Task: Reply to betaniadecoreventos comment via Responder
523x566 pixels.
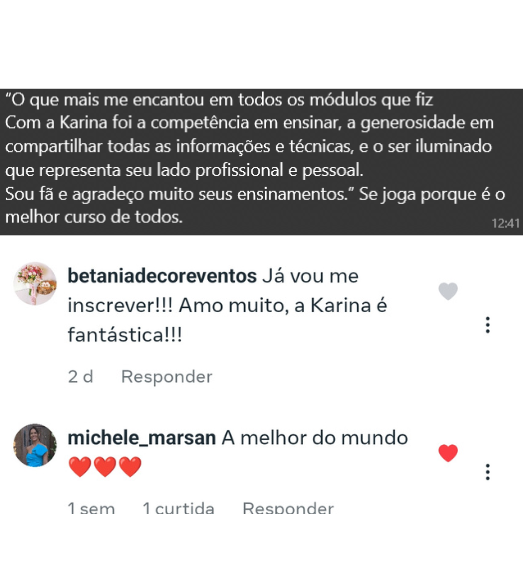Action: (167, 376)
